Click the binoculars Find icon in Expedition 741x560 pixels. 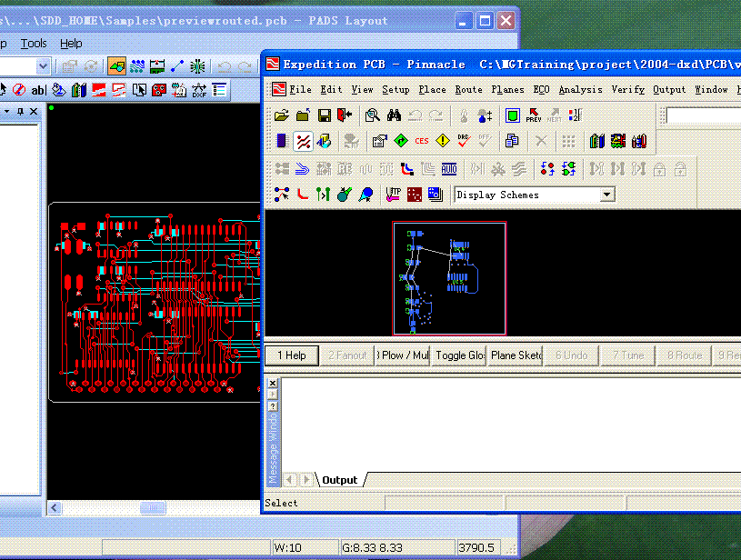394,115
